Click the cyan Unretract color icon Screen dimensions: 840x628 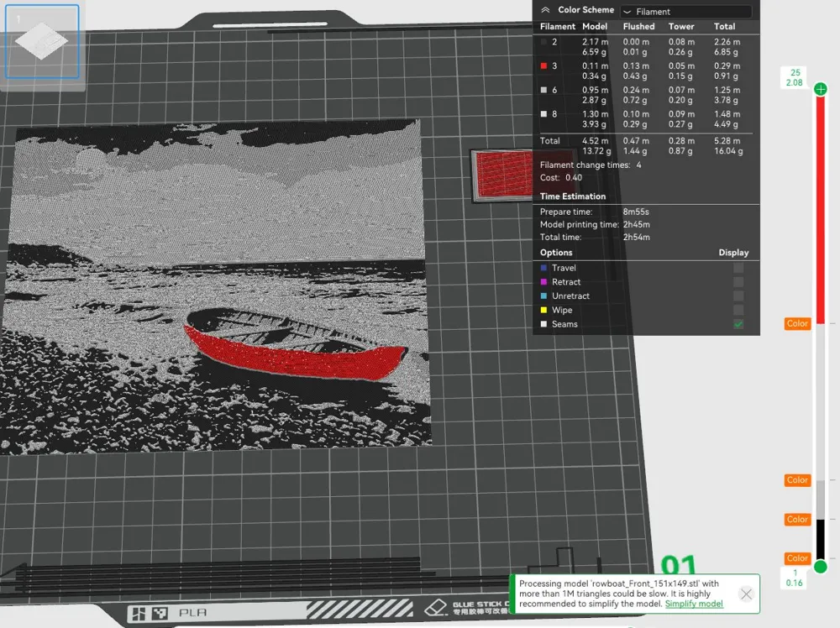[543, 296]
